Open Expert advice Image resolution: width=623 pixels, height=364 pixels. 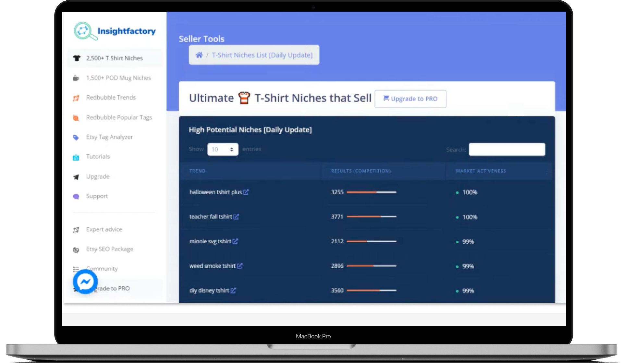click(104, 229)
